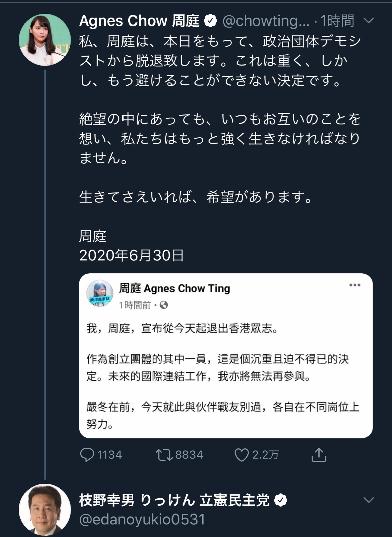Expand the chevron menu on Agnes Chow's tweet
Screen dimensions: 392x537
(x=369, y=21)
